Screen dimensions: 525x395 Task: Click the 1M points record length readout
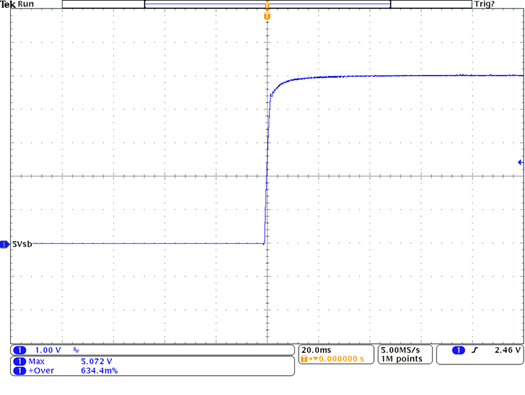401,359
